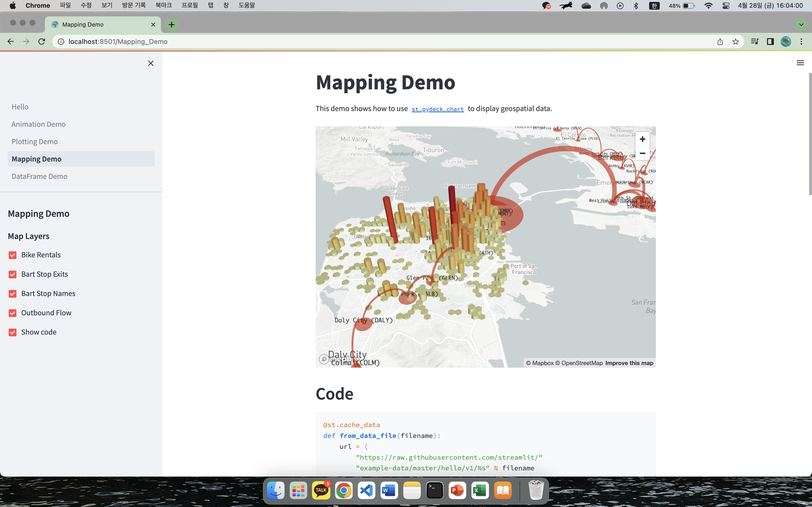Expand the Chrome tab search chevron
The width and height of the screenshot is (812, 507).
(x=801, y=24)
